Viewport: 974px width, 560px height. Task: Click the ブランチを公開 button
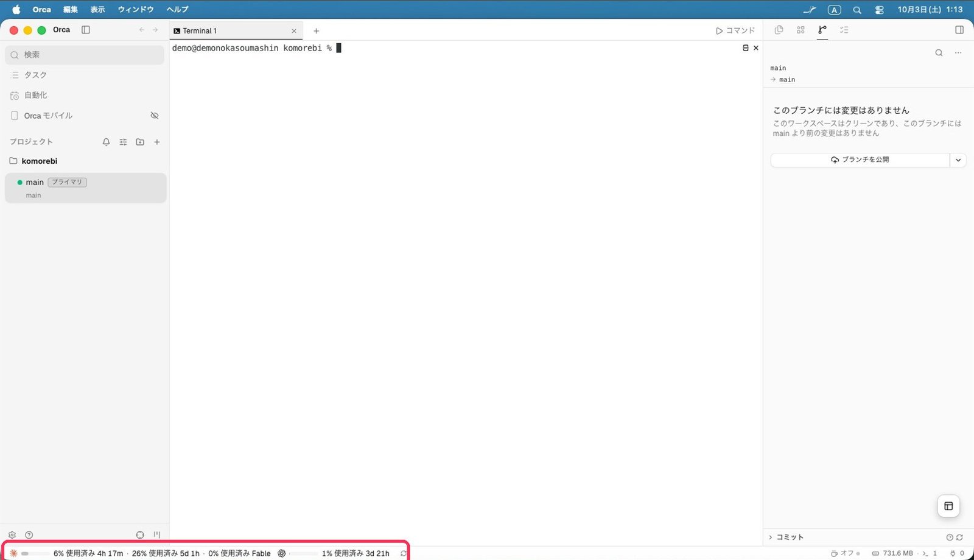point(860,160)
